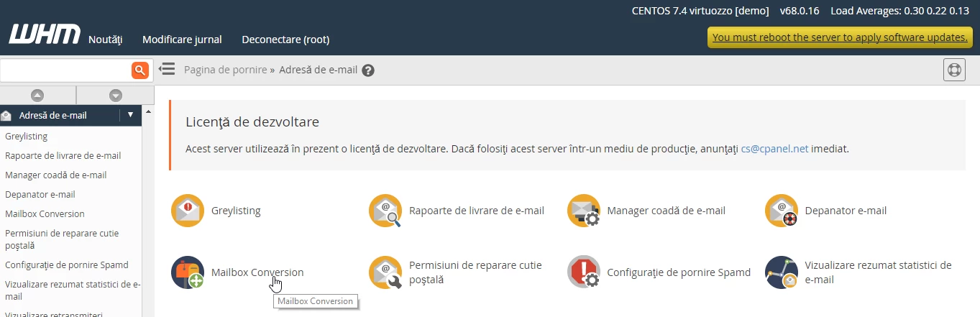The width and height of the screenshot is (980, 317).
Task: Click Permisiuni de reparare cutie poștală icon
Action: (385, 272)
